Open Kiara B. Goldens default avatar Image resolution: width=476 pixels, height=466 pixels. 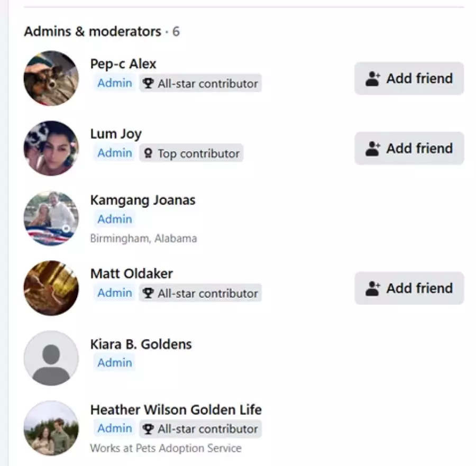(51, 358)
